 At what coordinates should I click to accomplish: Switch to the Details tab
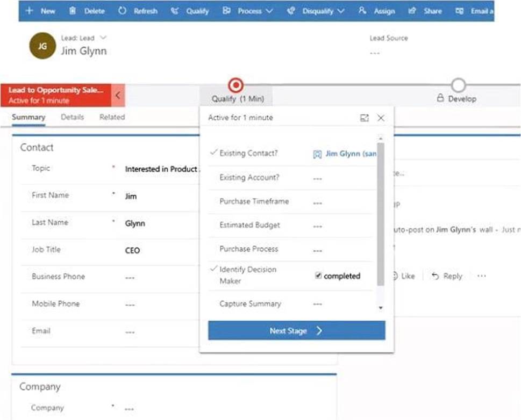[x=72, y=117]
